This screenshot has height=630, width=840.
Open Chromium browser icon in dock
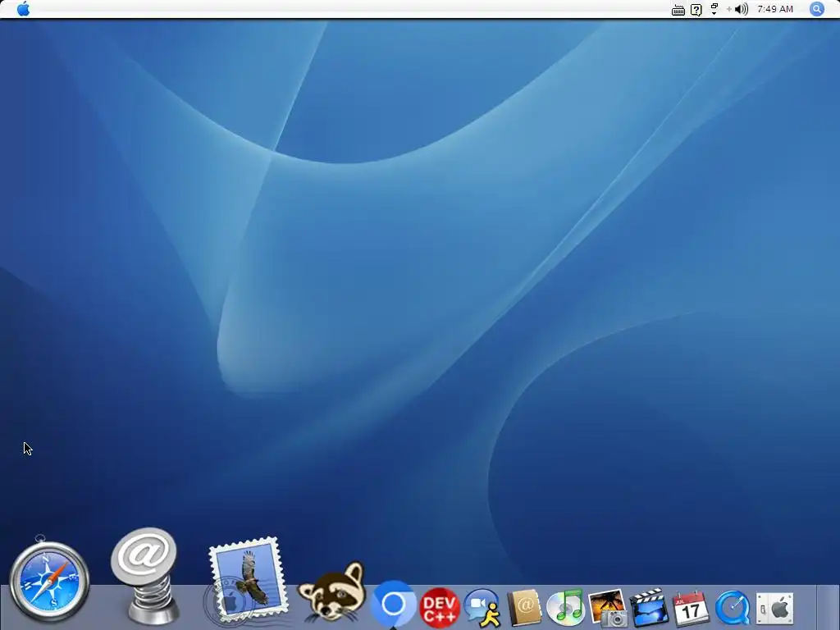point(393,605)
